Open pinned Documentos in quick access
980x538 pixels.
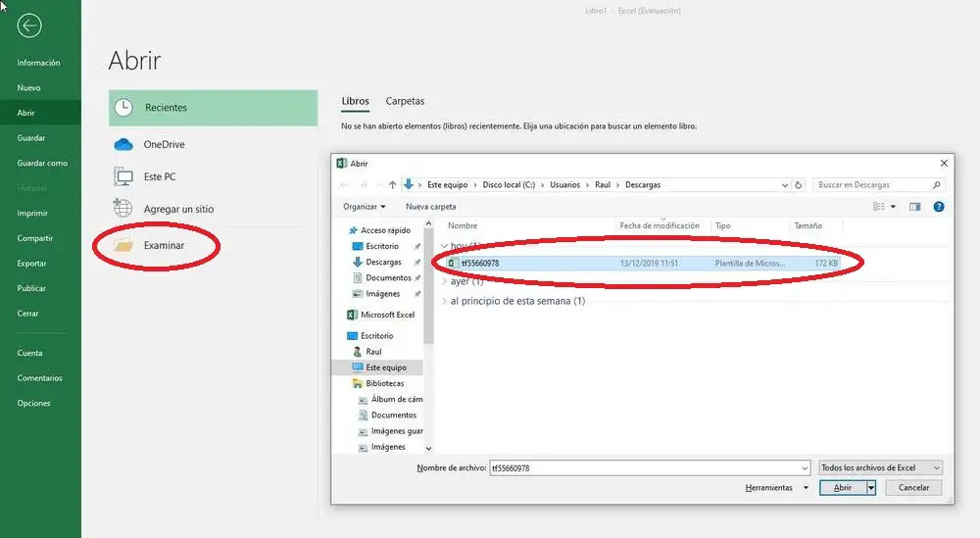click(x=382, y=278)
